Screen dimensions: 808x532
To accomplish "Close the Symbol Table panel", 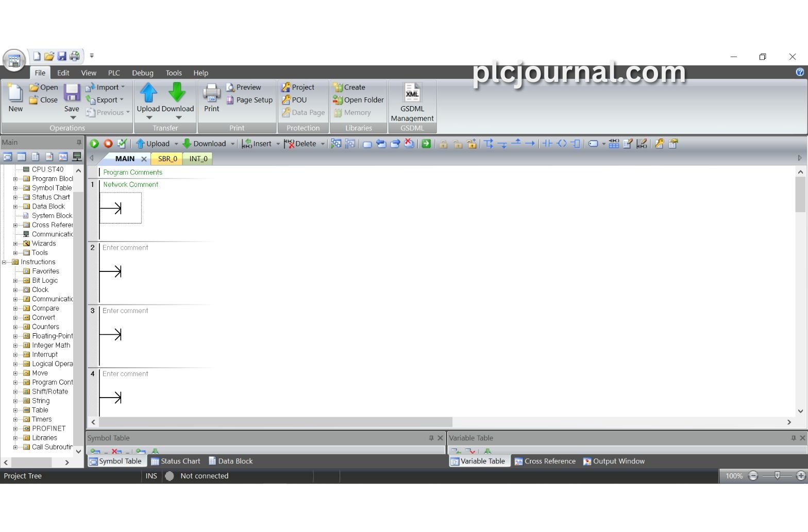I will (x=440, y=438).
